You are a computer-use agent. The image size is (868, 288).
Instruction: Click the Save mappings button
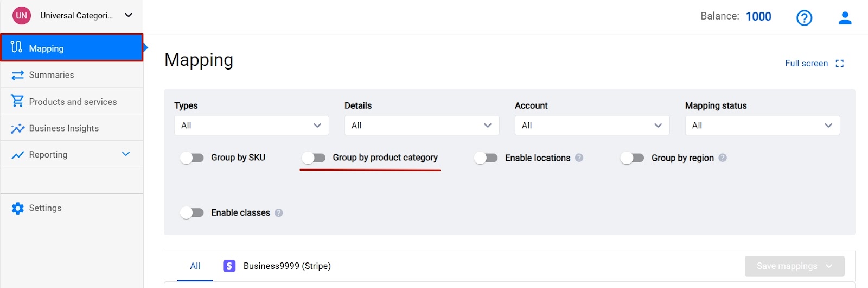pyautogui.click(x=795, y=266)
